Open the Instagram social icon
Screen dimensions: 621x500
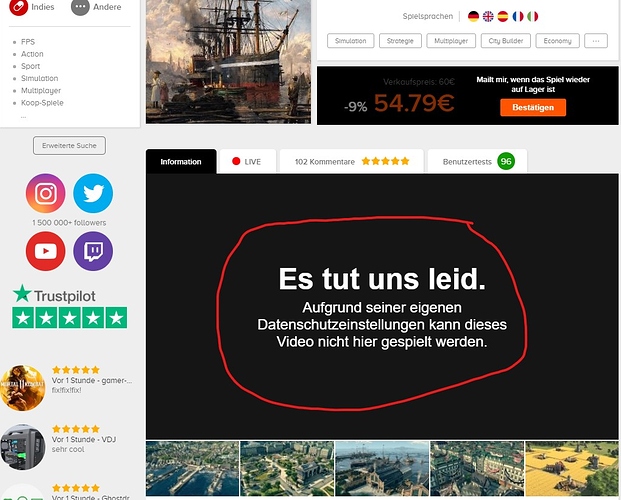(x=46, y=193)
